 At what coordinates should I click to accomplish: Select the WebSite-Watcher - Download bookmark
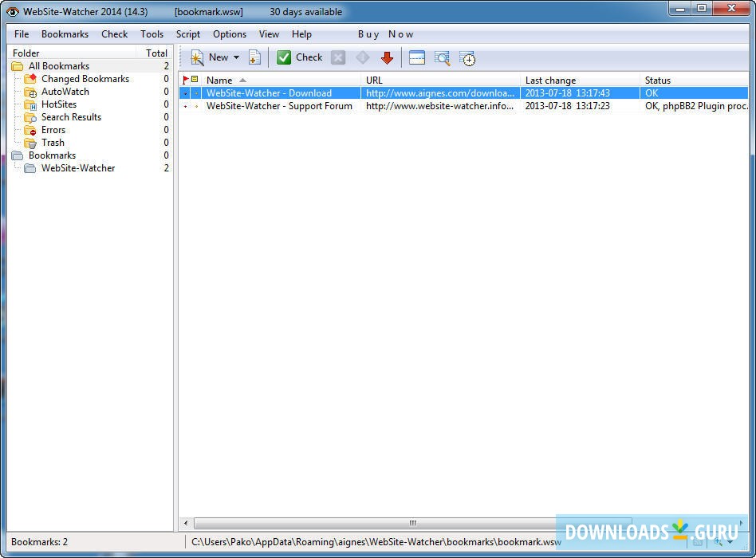coord(269,93)
